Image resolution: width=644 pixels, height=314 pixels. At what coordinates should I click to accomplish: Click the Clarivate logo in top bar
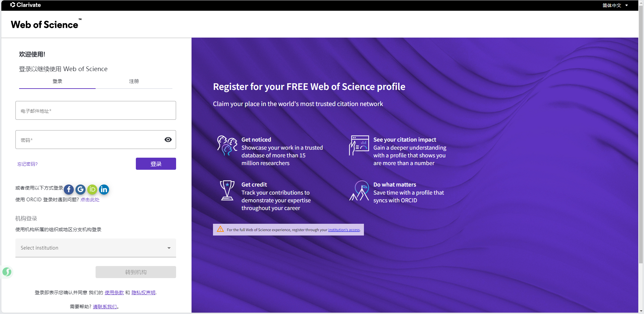pos(25,5)
